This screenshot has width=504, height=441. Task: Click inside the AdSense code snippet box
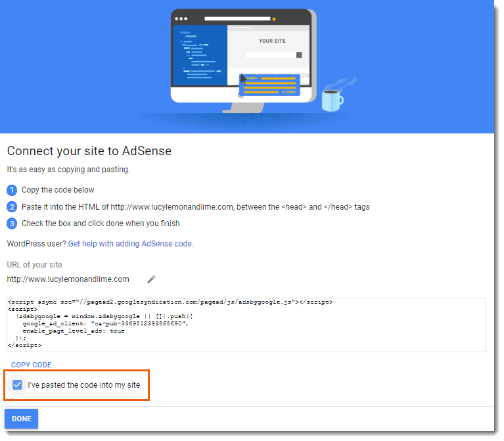[246, 325]
